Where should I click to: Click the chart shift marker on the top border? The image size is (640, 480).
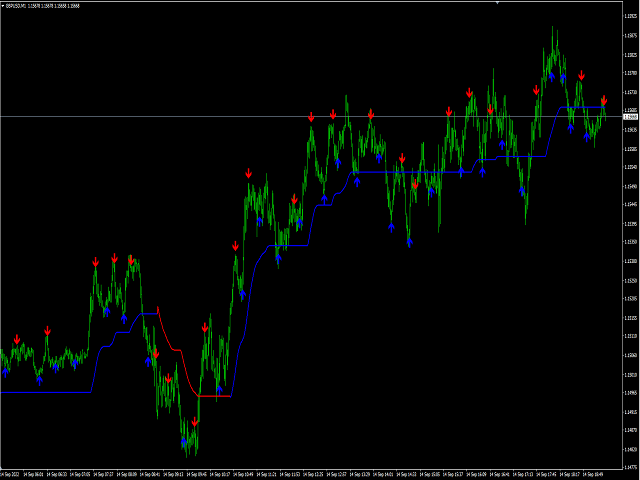(497, 3)
